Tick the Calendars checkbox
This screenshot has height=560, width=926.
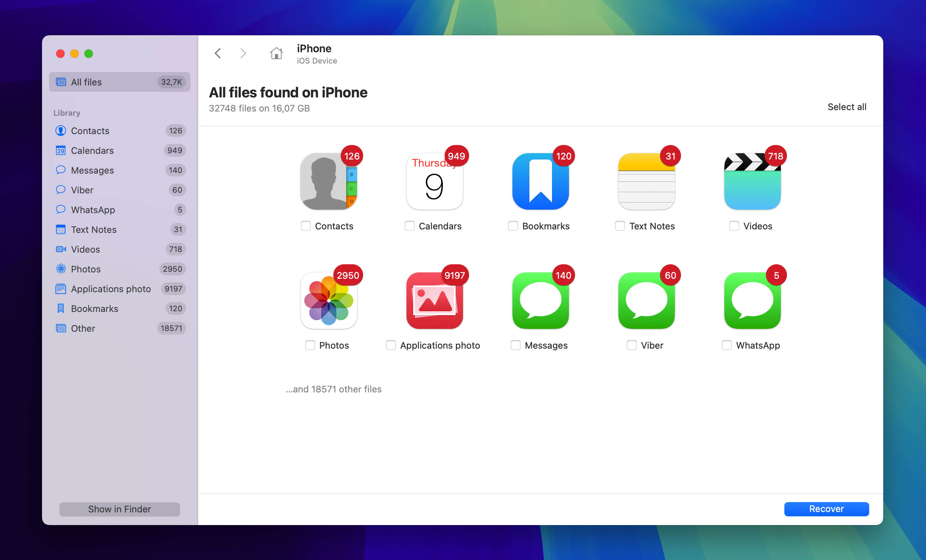point(410,226)
